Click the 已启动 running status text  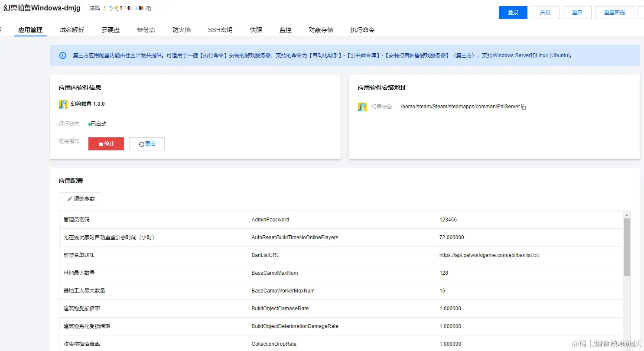pyautogui.click(x=98, y=124)
